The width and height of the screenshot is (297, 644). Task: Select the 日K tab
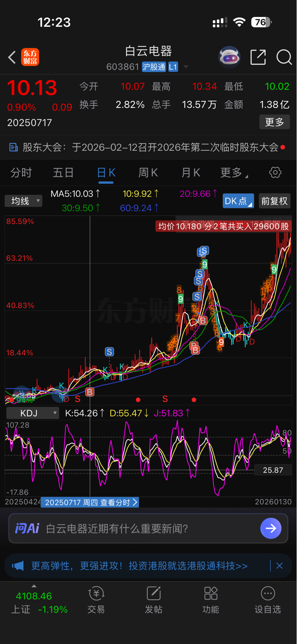click(106, 173)
